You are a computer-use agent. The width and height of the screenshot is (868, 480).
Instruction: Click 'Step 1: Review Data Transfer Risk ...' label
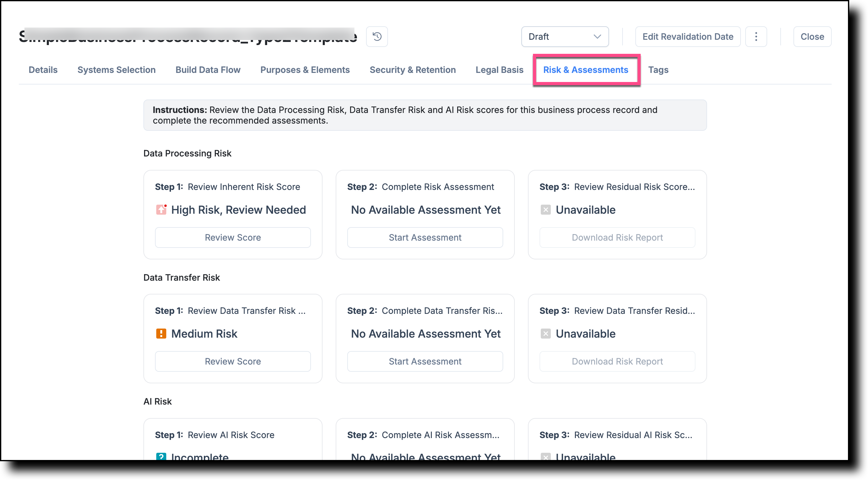230,311
